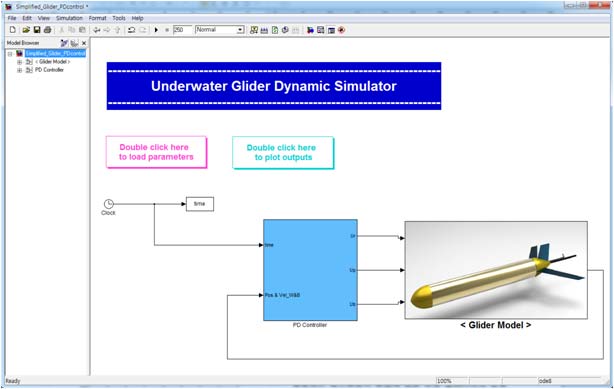Screen dimensions: 614x389
Task: Click the Paste clipboard icon in the toolbar
Action: (82, 30)
